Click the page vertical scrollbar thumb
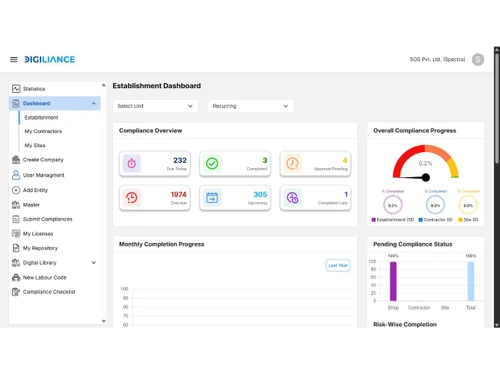 [497, 108]
